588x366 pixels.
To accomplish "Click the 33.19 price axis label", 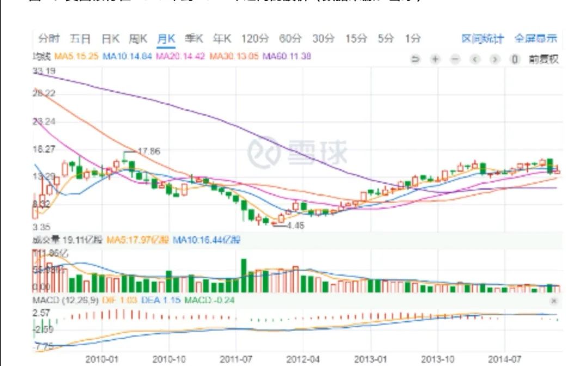I will (x=44, y=71).
